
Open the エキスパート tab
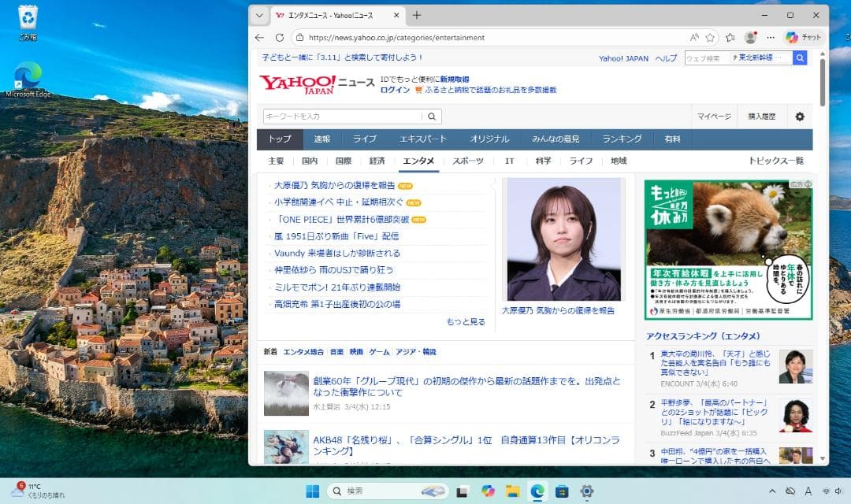(423, 139)
